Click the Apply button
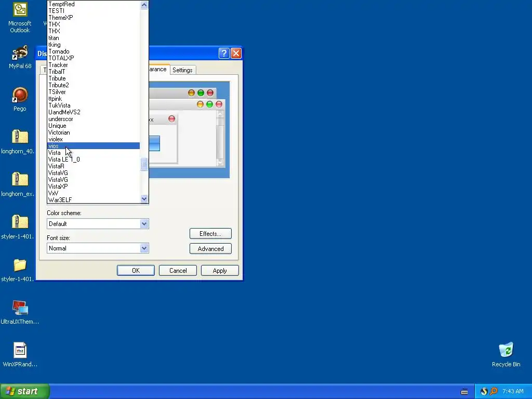532x399 pixels. tap(220, 270)
